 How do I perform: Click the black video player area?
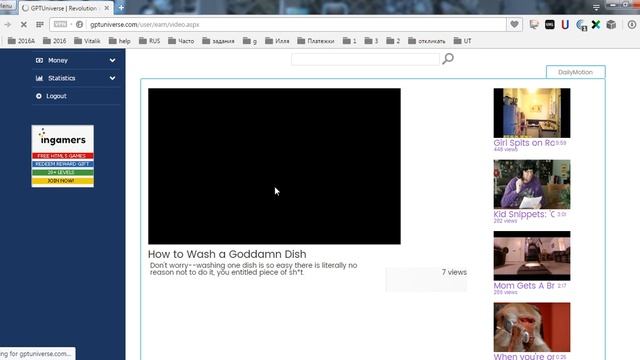coord(274,166)
